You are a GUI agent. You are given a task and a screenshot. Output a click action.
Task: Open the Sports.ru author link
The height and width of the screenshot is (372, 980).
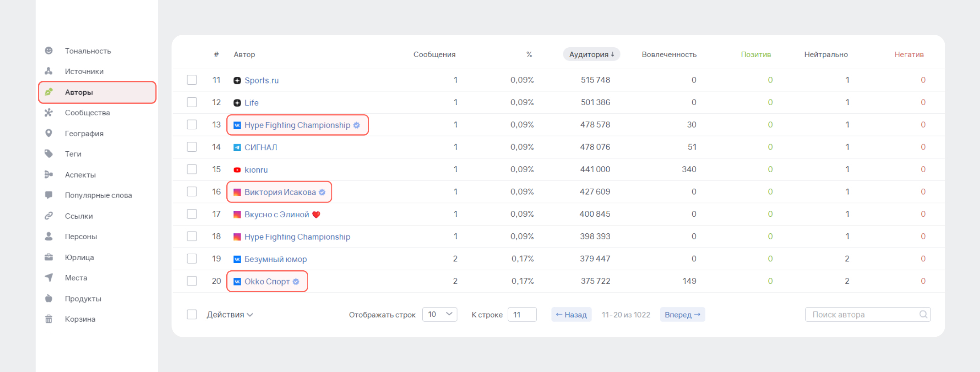coord(261,80)
